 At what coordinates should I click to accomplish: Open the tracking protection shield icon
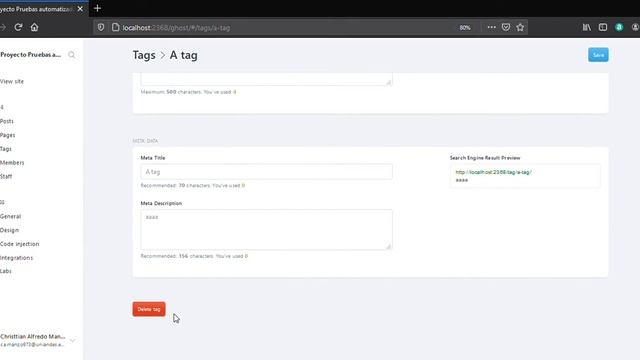tap(101, 27)
